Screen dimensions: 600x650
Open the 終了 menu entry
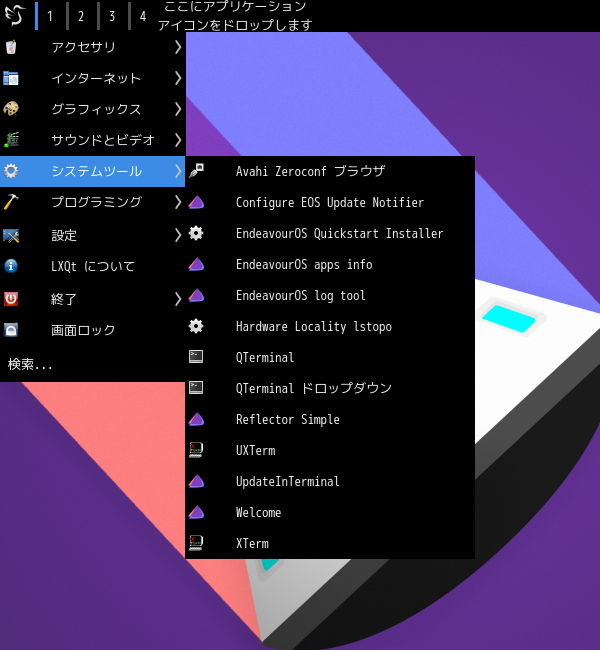[x=92, y=299]
